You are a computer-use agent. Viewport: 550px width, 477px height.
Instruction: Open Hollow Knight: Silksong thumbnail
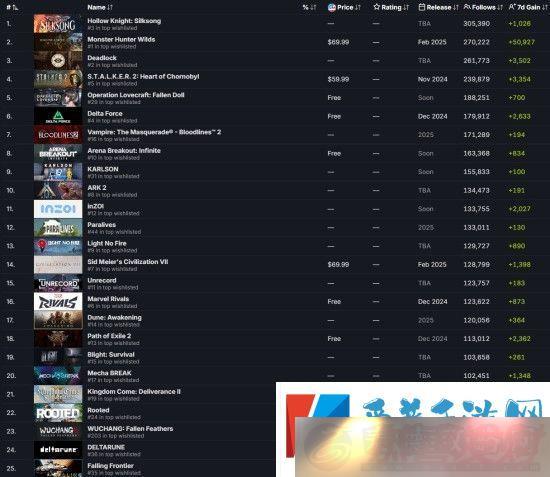(58, 23)
